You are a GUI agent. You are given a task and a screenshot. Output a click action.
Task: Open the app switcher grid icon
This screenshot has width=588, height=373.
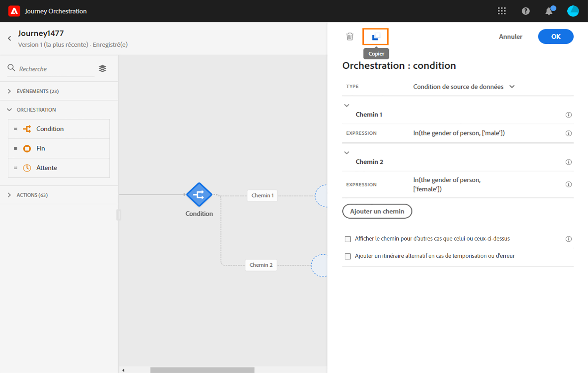tap(502, 11)
